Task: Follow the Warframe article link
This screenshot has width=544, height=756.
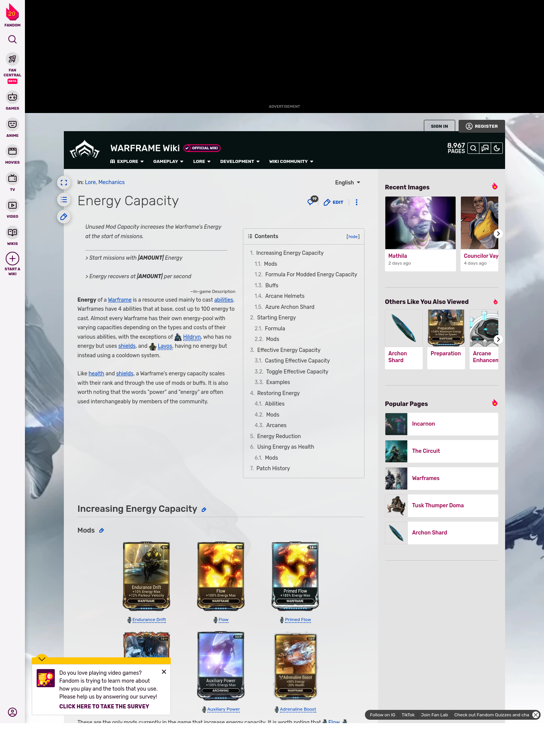Action: [120, 300]
